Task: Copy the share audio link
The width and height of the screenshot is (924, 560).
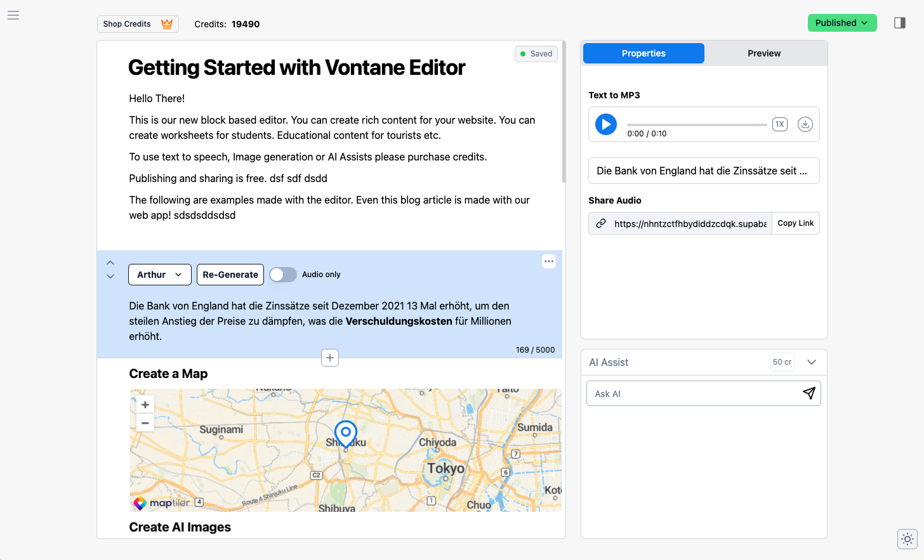Action: pyautogui.click(x=796, y=223)
